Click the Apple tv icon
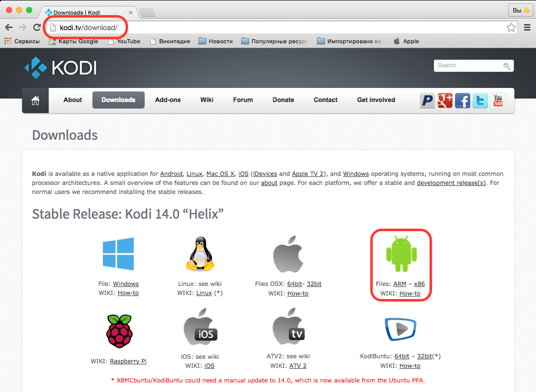 (289, 327)
